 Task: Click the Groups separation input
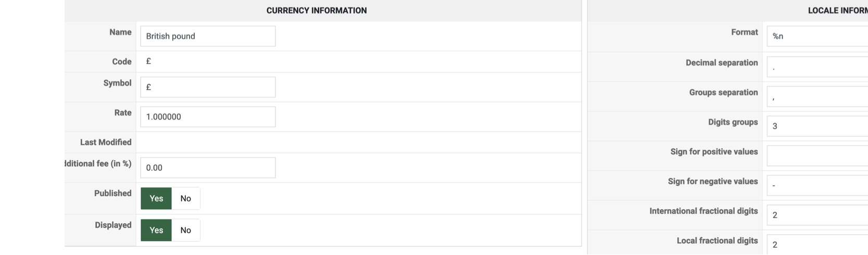click(816, 96)
